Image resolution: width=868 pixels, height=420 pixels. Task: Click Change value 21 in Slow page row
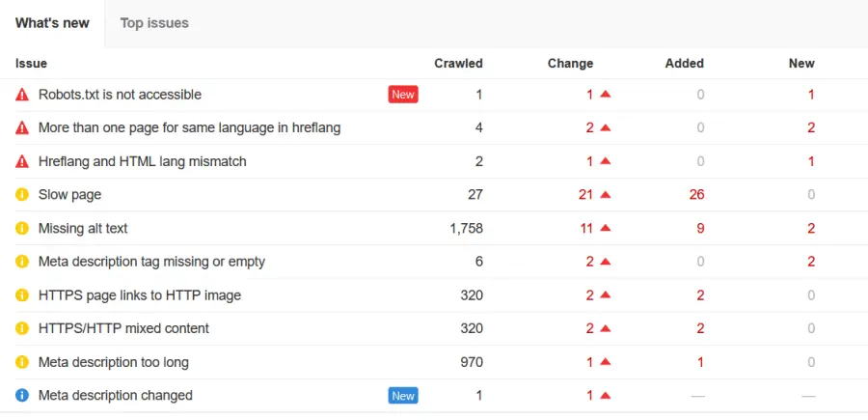(585, 195)
